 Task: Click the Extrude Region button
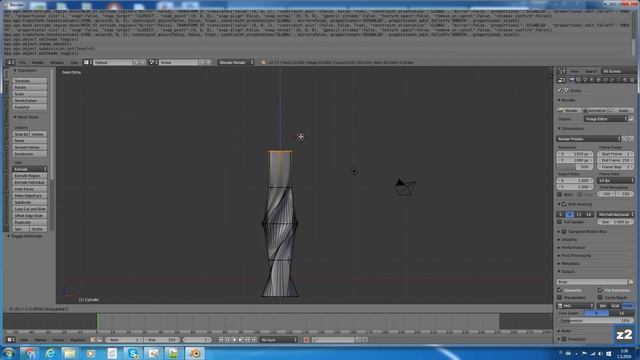click(x=29, y=176)
